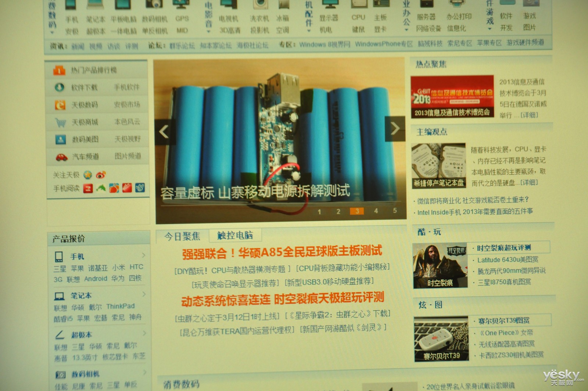Open the Intel Inside手机 2013年需要直面的五件事 link
Screen dimensions: 588x391
pyautogui.click(x=475, y=212)
